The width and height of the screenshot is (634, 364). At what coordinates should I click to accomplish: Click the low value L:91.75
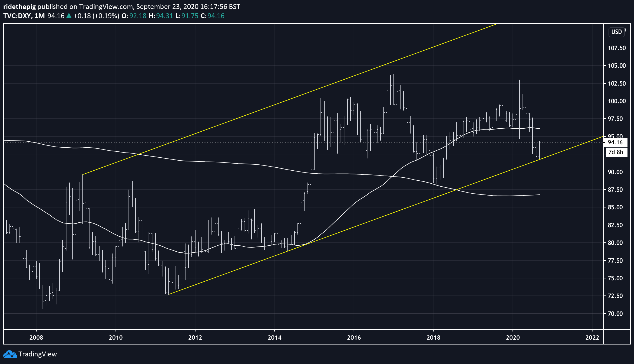(187, 16)
